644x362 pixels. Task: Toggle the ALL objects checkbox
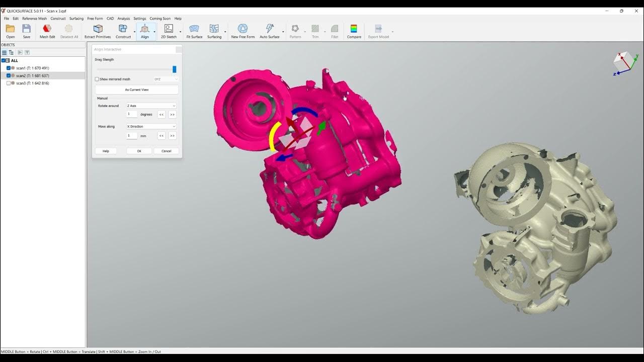[4, 60]
